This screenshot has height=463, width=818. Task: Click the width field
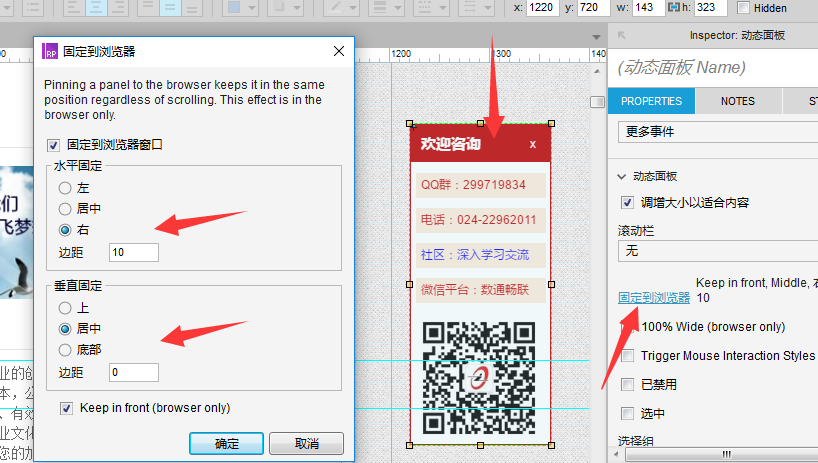point(647,7)
